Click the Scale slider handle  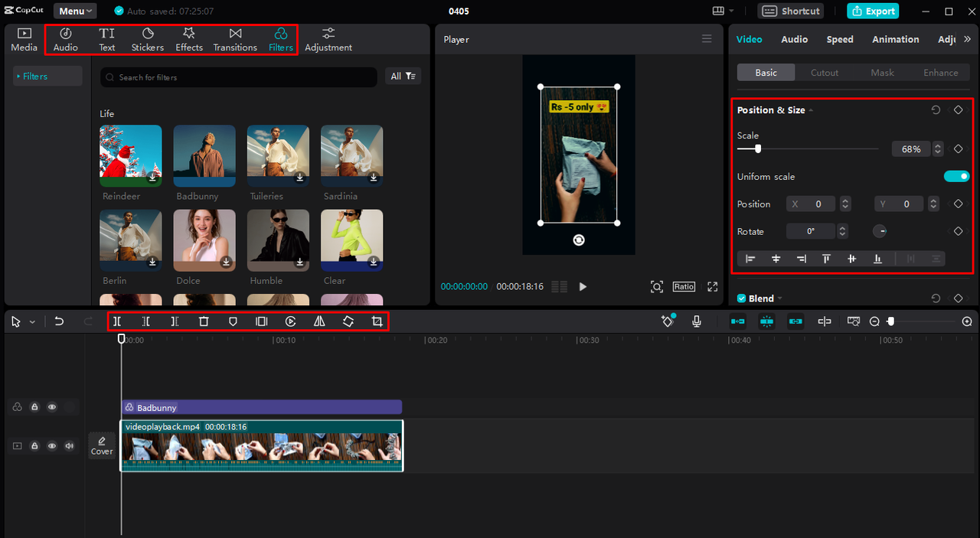coord(758,149)
